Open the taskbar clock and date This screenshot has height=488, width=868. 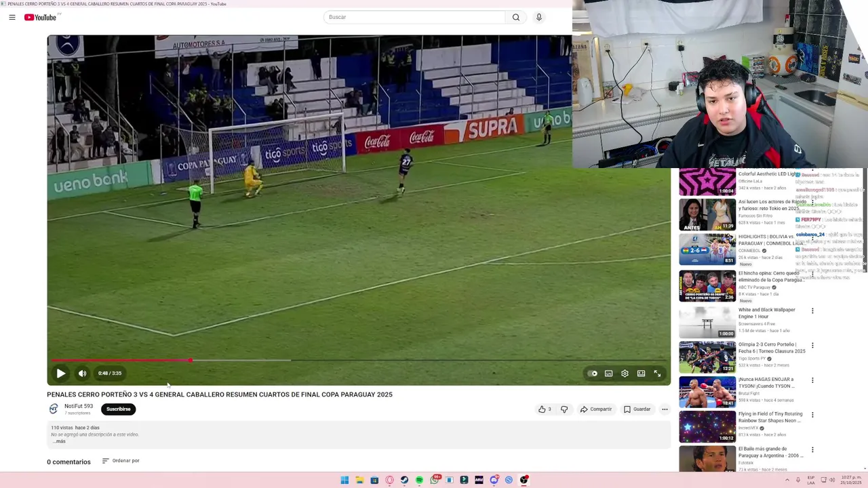pos(851,480)
